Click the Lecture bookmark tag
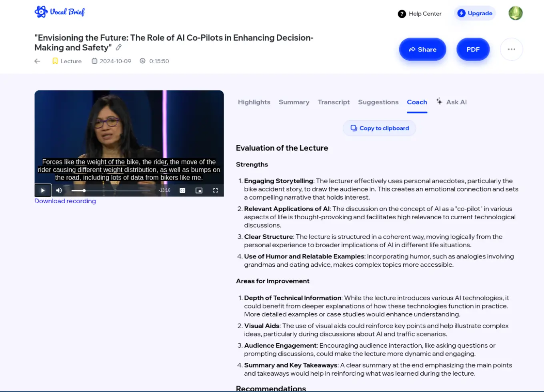544x392 pixels. click(x=67, y=61)
